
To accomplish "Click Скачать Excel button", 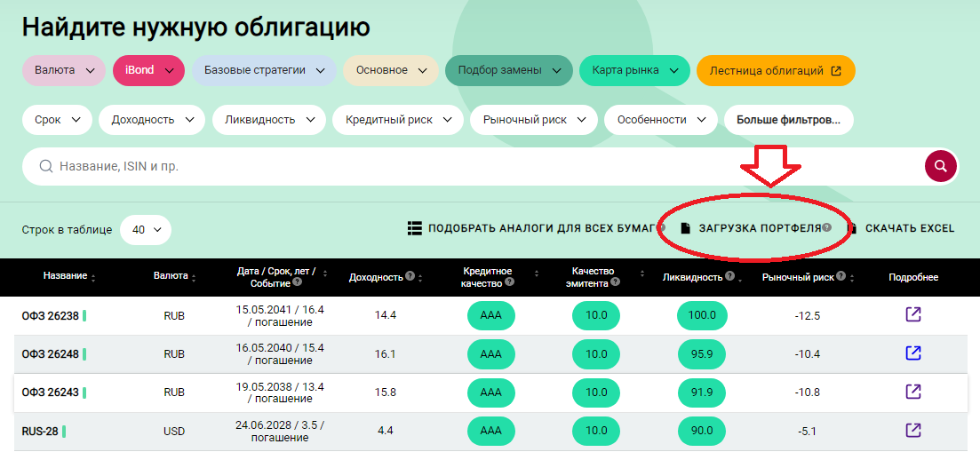I will (902, 228).
